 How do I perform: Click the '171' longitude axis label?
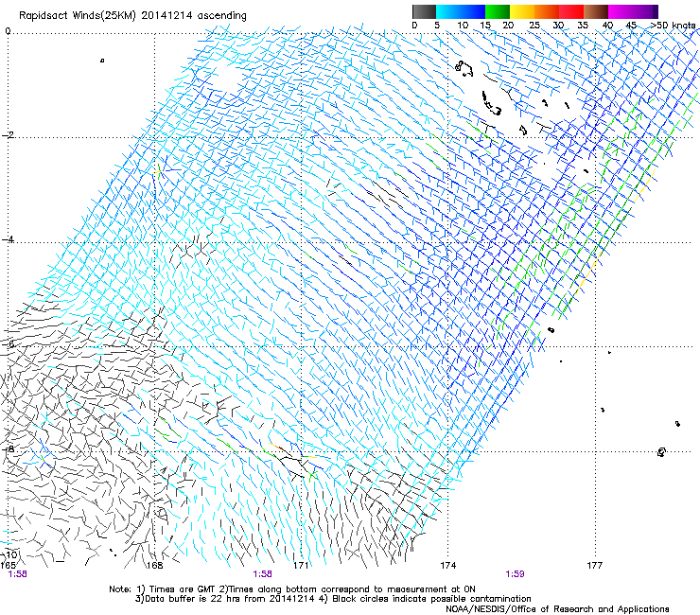pos(301,565)
